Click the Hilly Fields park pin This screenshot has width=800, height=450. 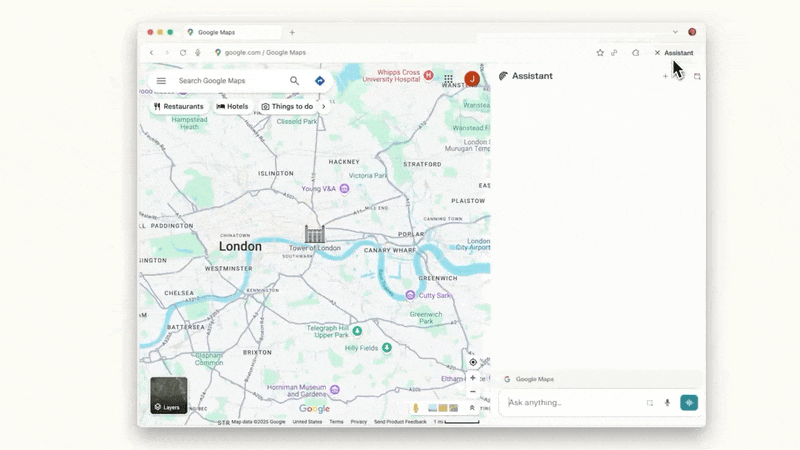(x=387, y=348)
